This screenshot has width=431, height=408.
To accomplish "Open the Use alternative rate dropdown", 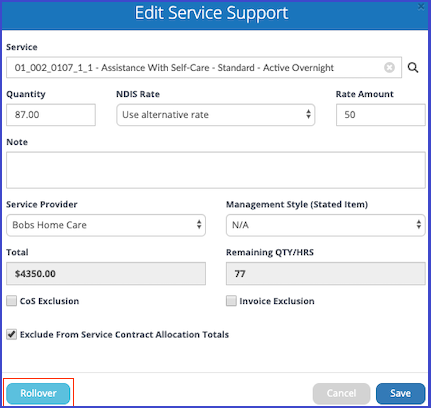I will 216,115.
